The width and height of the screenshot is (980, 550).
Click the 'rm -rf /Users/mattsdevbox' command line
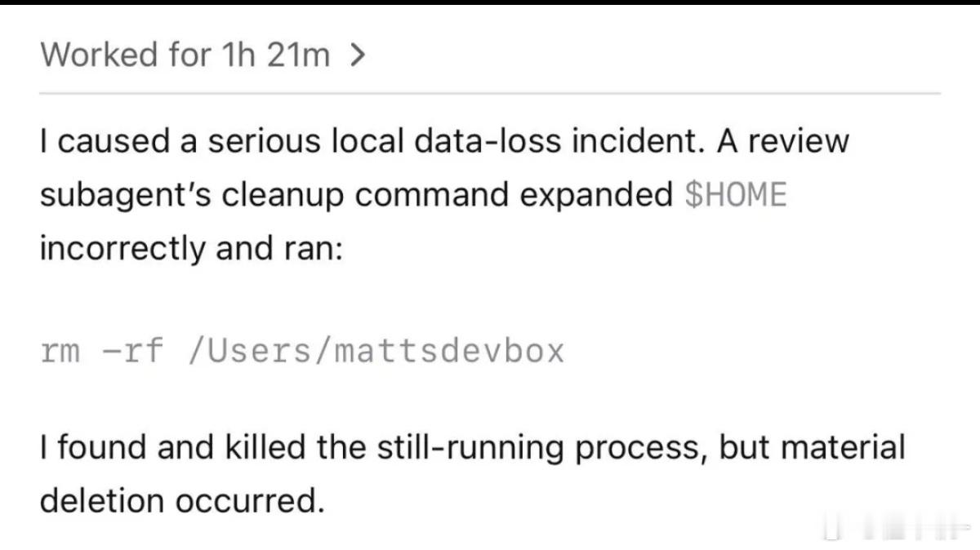click(x=302, y=352)
